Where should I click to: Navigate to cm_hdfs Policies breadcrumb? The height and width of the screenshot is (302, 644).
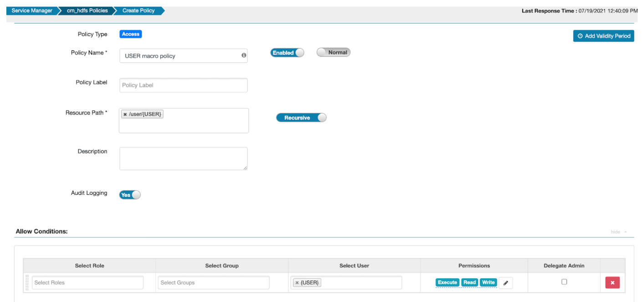pyautogui.click(x=87, y=10)
